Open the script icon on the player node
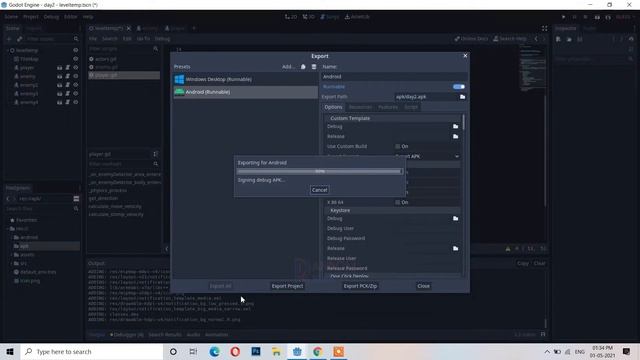640x360 pixels. pos(67,67)
